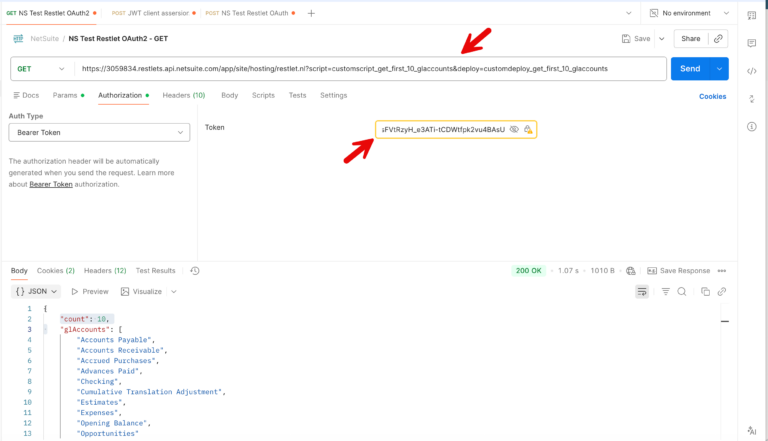Click the plus icon to open new tab
The height and width of the screenshot is (441, 768).
pyautogui.click(x=311, y=13)
